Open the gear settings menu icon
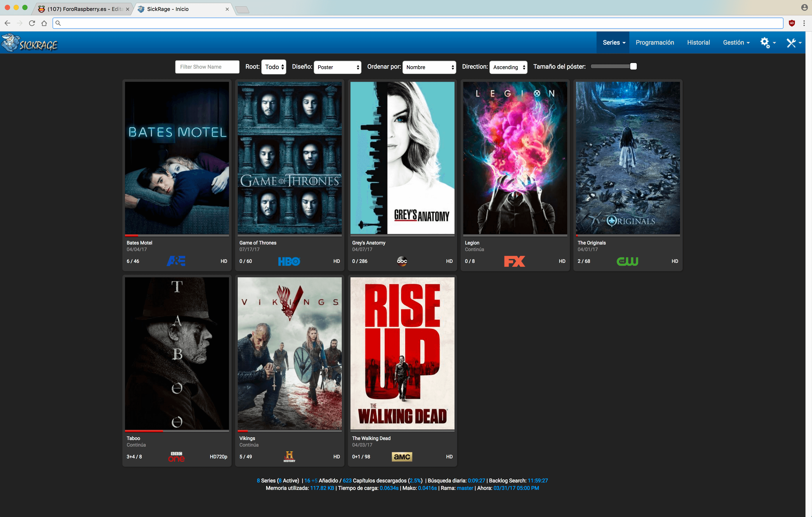The image size is (812, 517). point(765,42)
